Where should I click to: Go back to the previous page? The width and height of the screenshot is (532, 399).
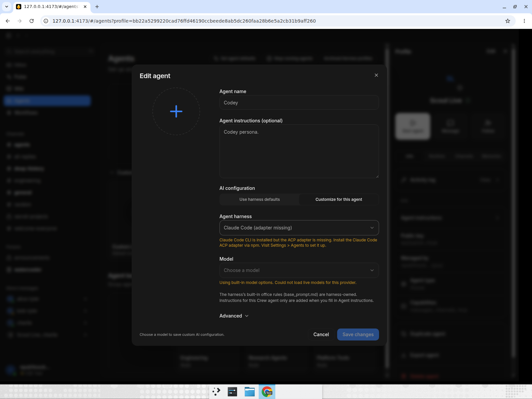(8, 21)
